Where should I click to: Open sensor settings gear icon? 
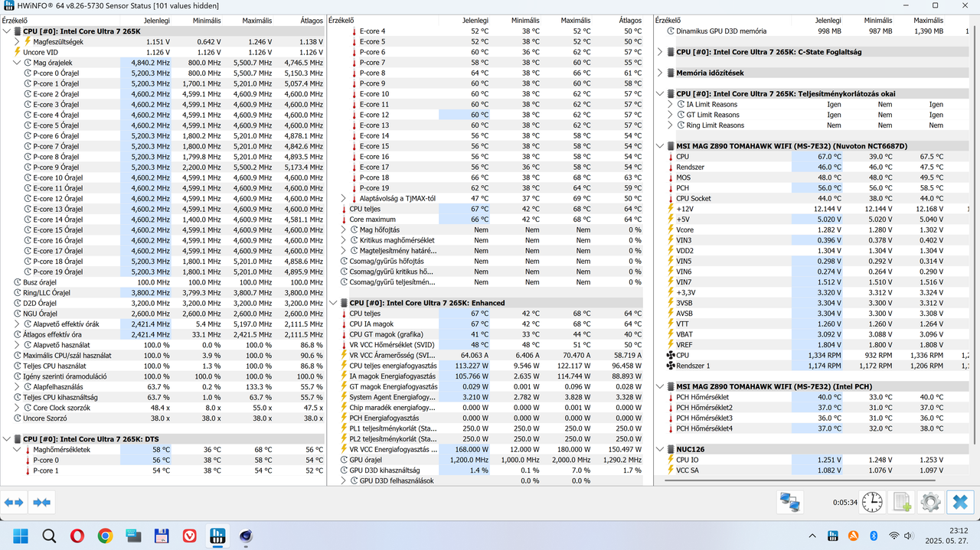[x=930, y=503]
